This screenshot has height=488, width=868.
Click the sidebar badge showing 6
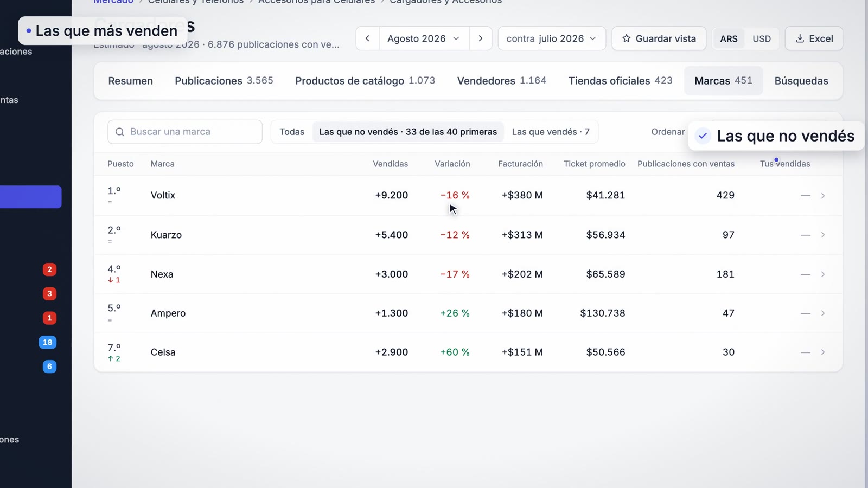pos(49,367)
